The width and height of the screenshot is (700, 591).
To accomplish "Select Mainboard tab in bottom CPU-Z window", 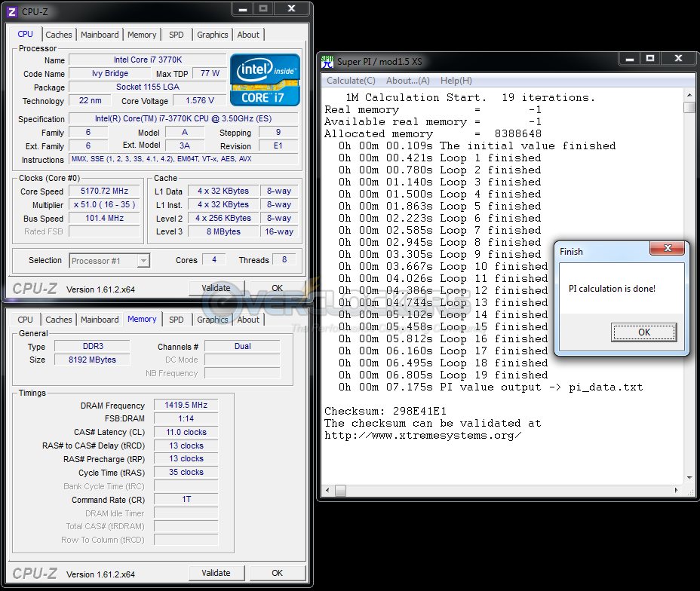I will [100, 320].
